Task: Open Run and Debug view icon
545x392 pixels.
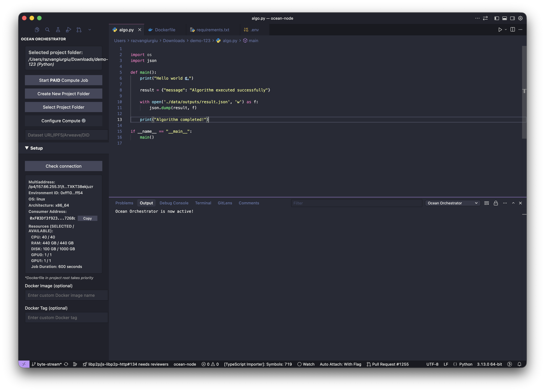Action: [x=69, y=29]
